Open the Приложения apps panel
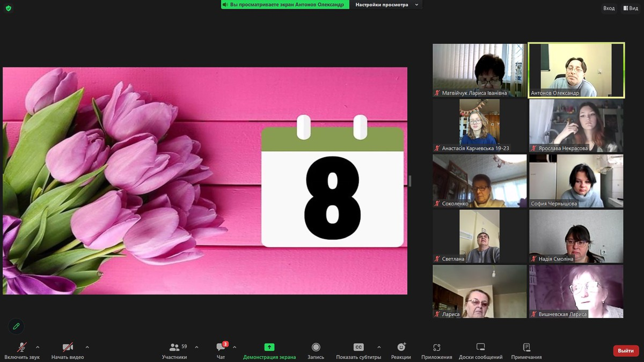This screenshot has width=644, height=362. [437, 351]
